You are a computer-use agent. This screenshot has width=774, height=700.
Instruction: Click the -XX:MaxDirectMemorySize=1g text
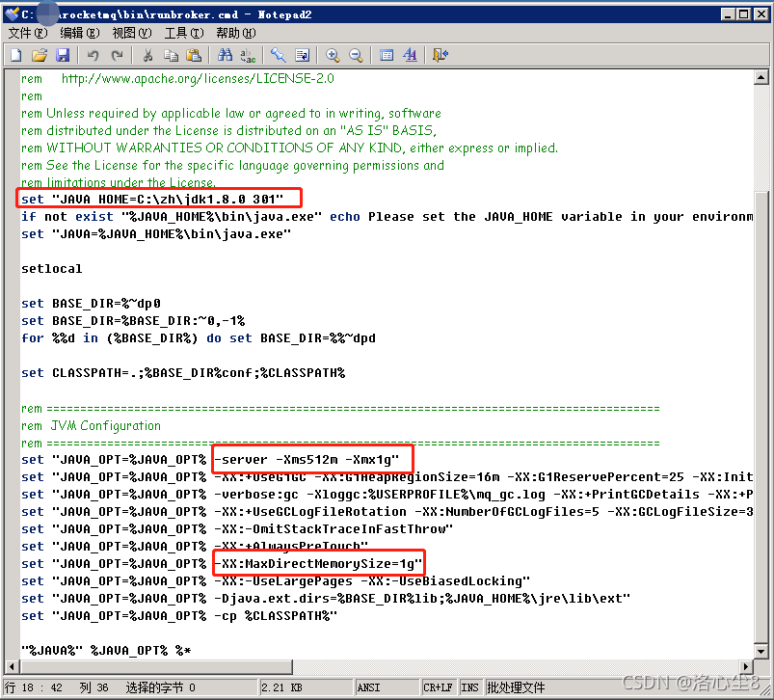pos(318,563)
